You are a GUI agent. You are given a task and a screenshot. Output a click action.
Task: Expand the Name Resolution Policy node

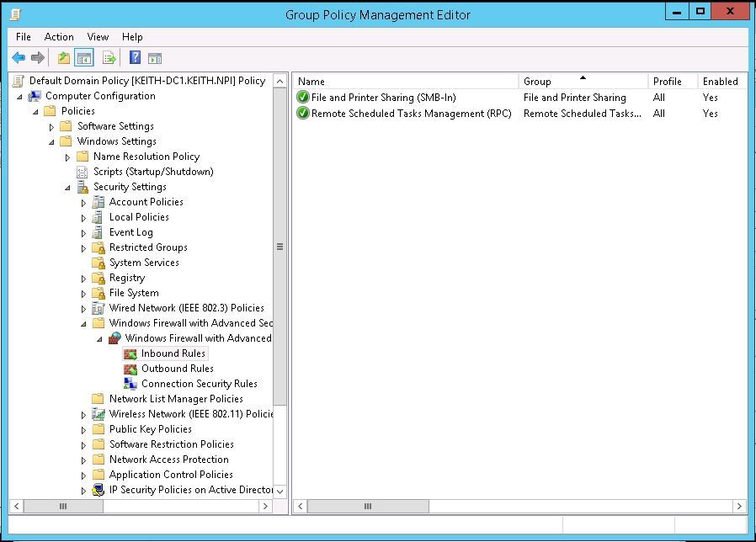tap(67, 157)
